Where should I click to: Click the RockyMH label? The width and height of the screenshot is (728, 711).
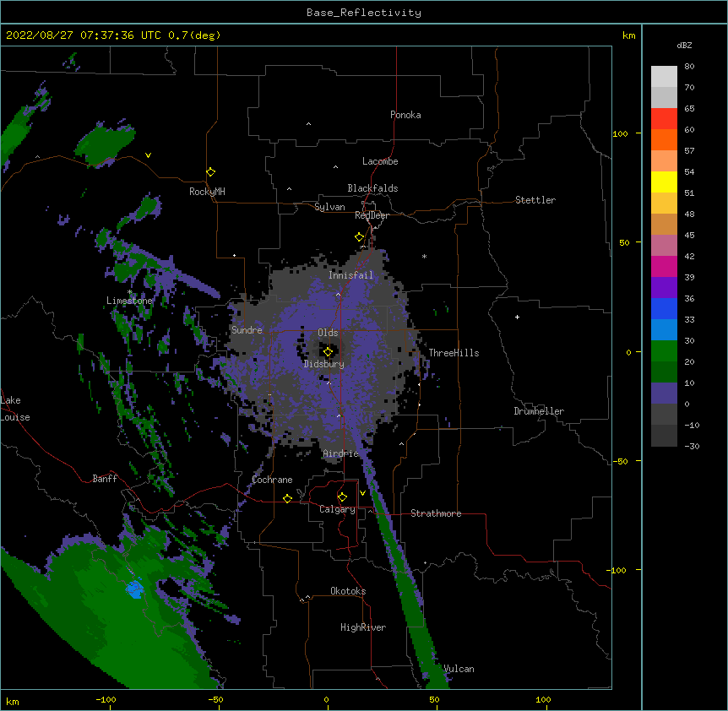tap(207, 192)
